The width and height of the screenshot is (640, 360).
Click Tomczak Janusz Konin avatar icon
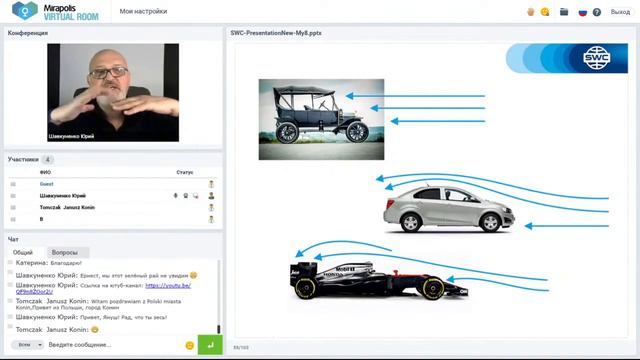pyautogui.click(x=211, y=207)
